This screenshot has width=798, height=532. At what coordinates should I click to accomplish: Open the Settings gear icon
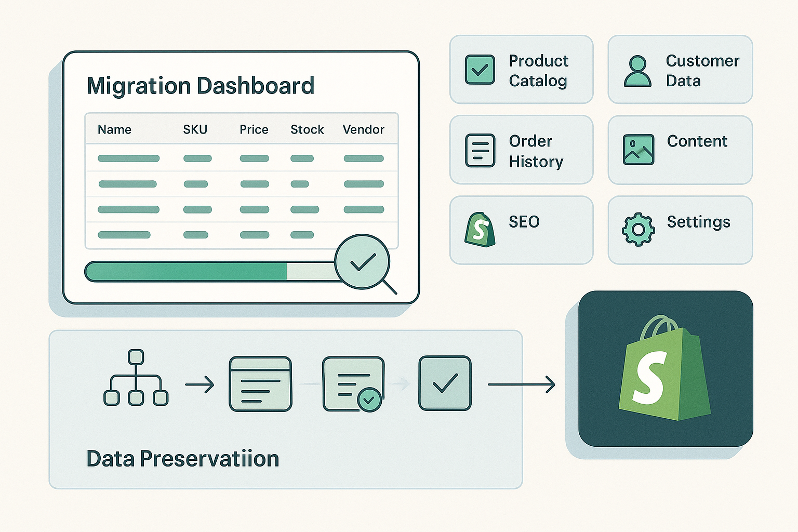click(638, 229)
